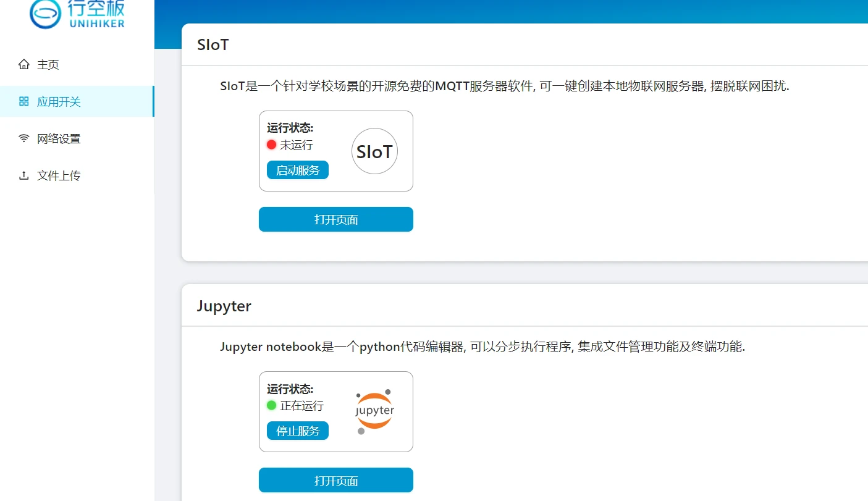The height and width of the screenshot is (501, 868).
Task: Open the Jupyter page with 打开页面
Action: (x=336, y=480)
